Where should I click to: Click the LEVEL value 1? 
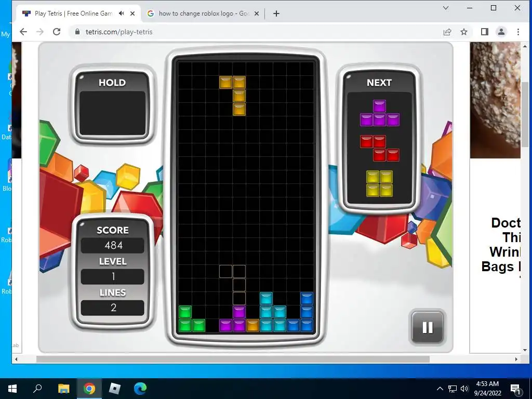(113, 276)
